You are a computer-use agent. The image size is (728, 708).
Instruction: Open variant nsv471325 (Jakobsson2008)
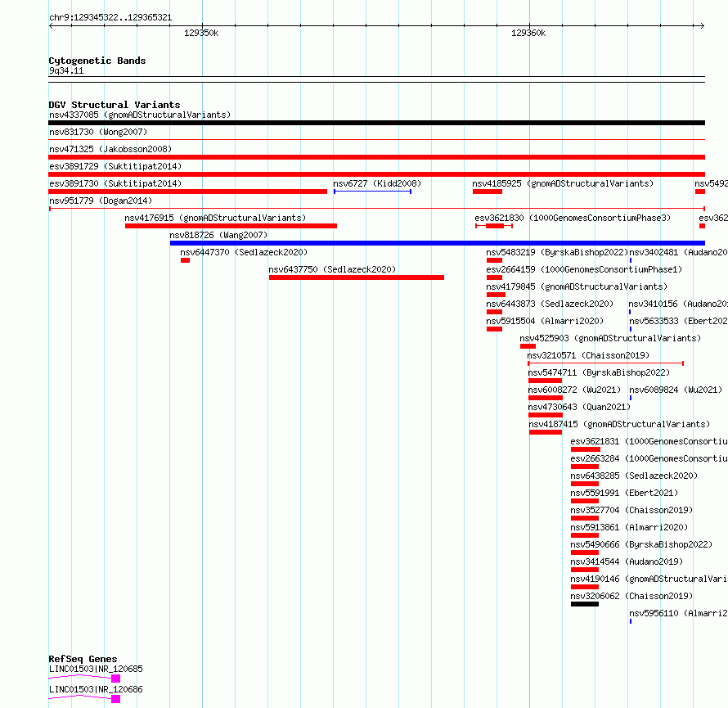pos(110,149)
